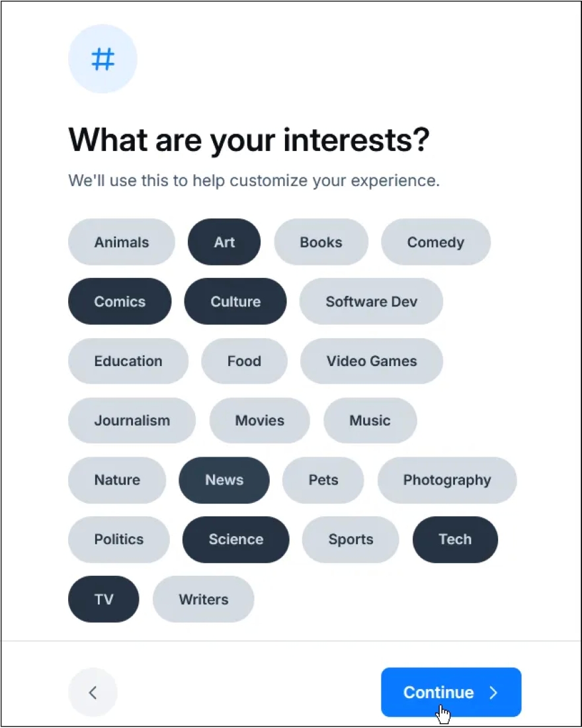
Task: Unselect the Culture interest chip
Action: [235, 302]
